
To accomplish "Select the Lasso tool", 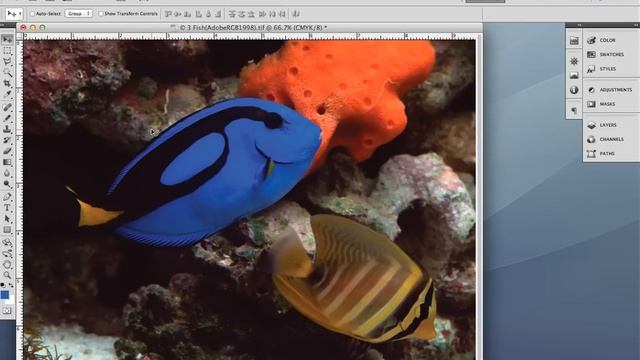I will pos(7,62).
